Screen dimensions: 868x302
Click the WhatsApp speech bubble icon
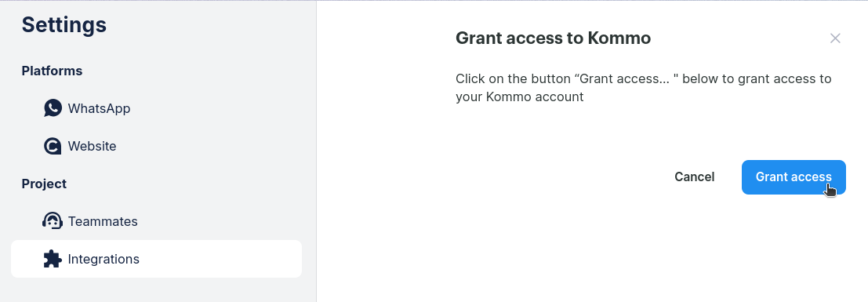53,108
